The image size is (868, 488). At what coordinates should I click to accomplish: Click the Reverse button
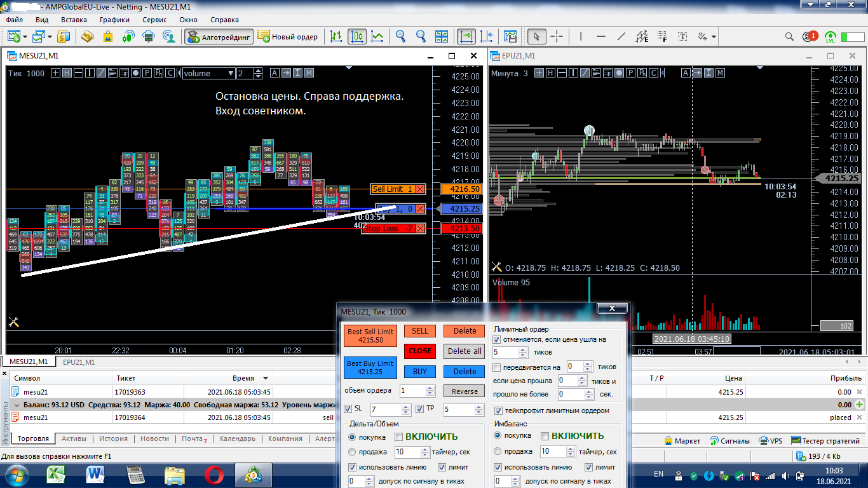pos(465,391)
